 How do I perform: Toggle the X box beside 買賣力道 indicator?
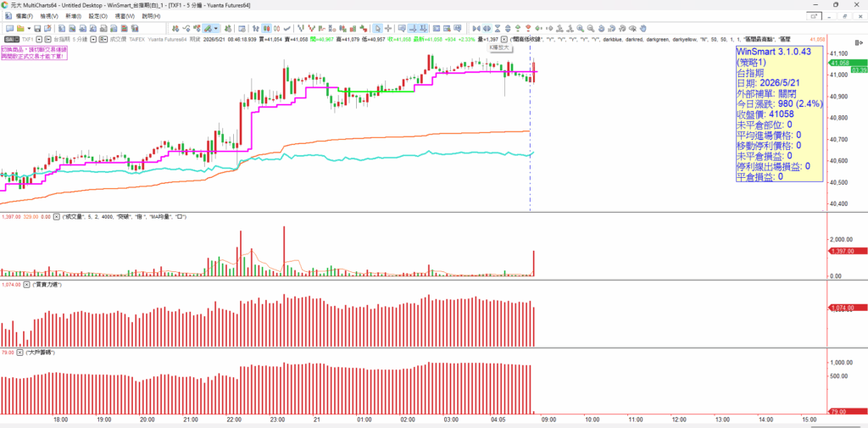pos(26,285)
